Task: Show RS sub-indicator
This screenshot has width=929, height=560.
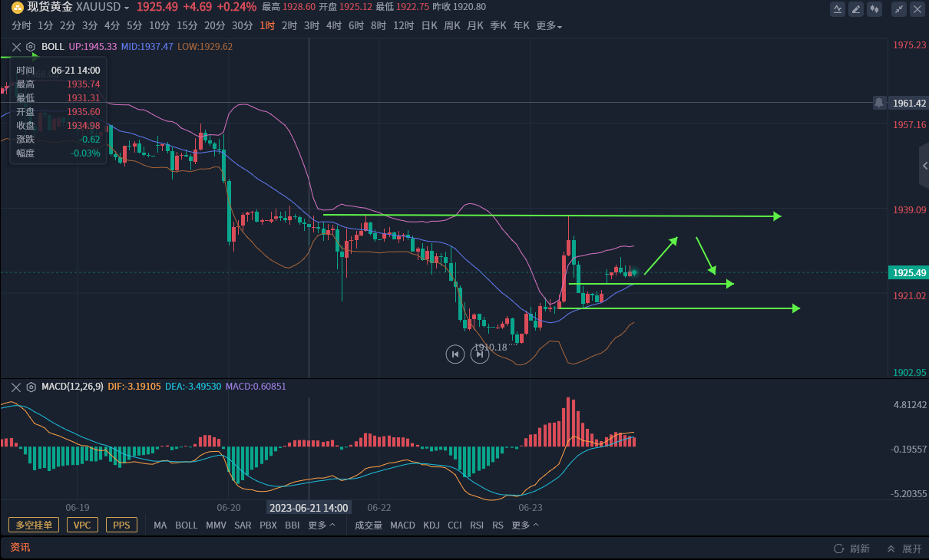Action: coord(498,525)
